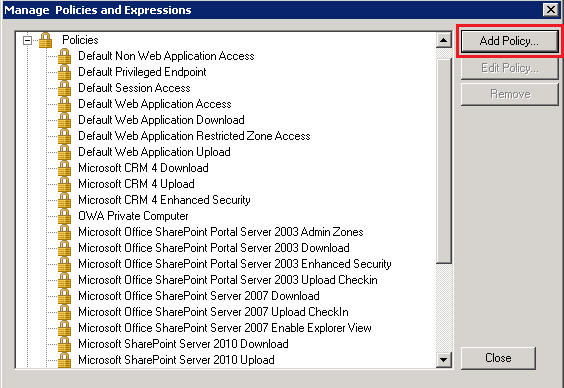This screenshot has width=564, height=388.
Task: Click lock icon for Portal Server 2003 Enhanced Security
Action: click(64, 264)
